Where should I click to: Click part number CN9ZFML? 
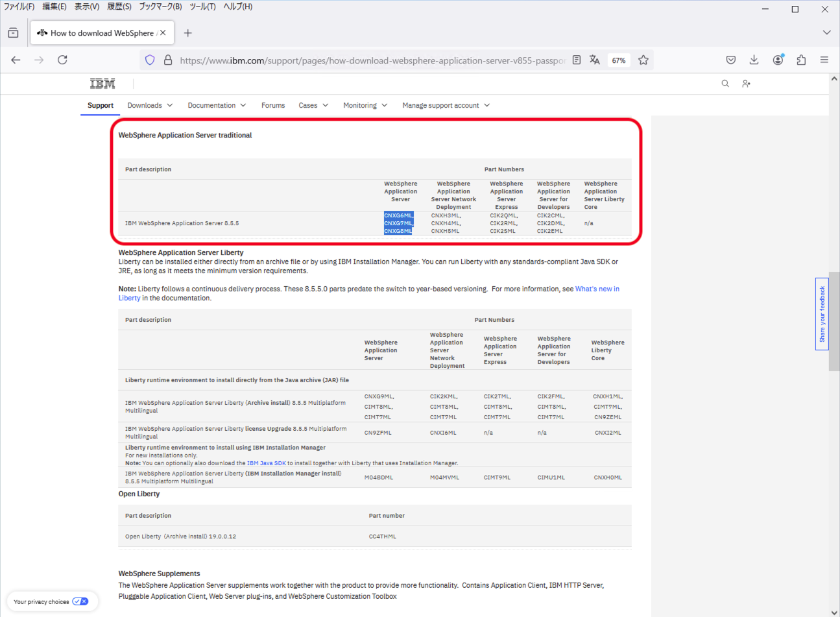(378, 433)
